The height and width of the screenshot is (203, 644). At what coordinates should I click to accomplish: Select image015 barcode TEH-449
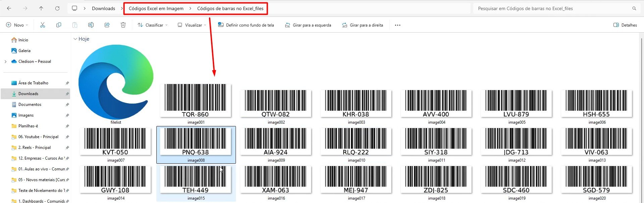tap(196, 182)
